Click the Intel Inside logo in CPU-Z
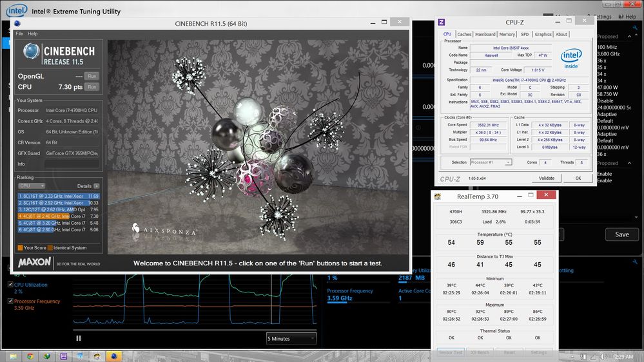 tap(571, 59)
